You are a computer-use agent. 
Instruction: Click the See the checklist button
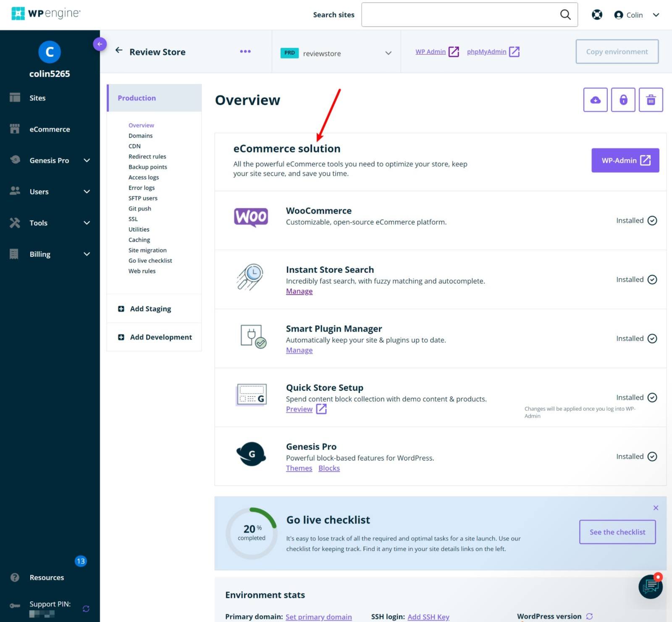pos(617,532)
